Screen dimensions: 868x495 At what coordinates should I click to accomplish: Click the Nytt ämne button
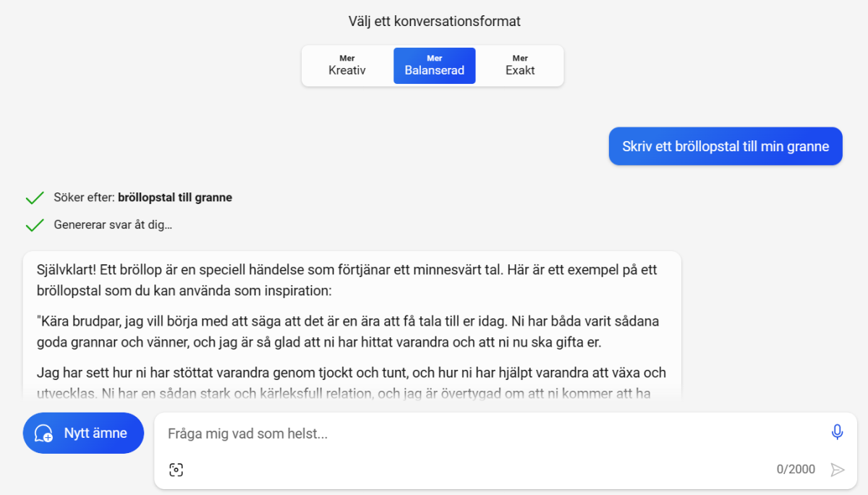(x=83, y=433)
